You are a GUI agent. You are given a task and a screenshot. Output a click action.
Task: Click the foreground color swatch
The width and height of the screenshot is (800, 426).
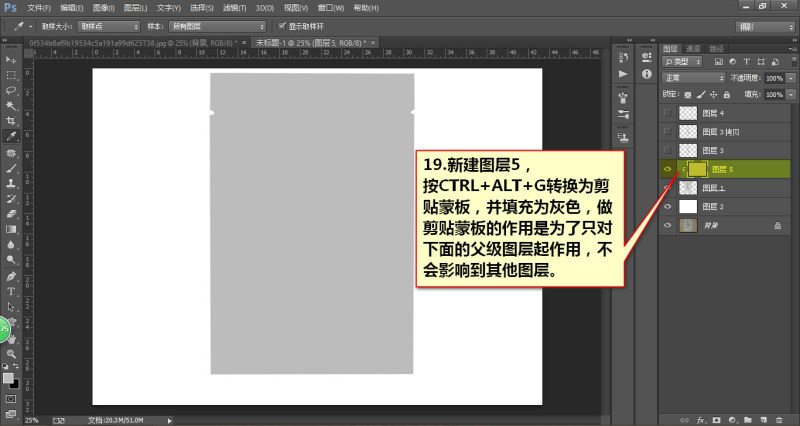coord(8,378)
